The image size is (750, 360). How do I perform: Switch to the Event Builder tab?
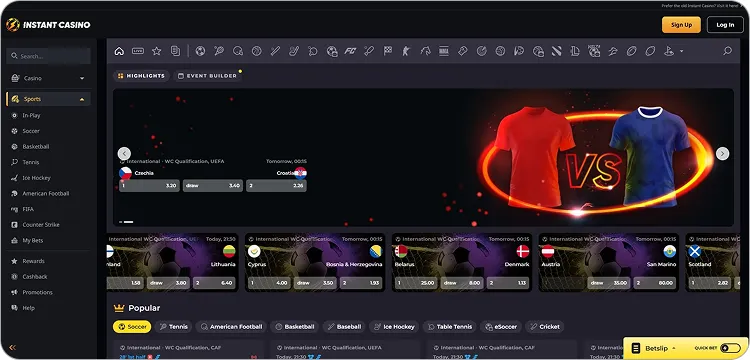pyautogui.click(x=207, y=76)
